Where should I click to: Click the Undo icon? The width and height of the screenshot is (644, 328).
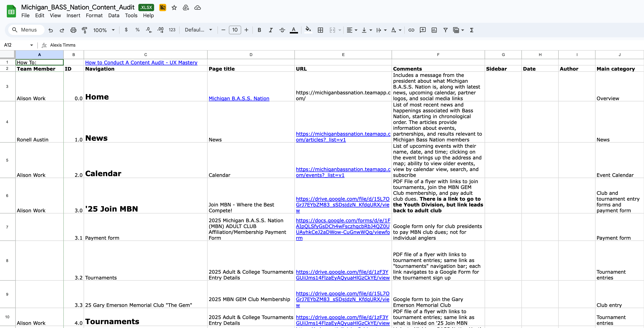50,30
